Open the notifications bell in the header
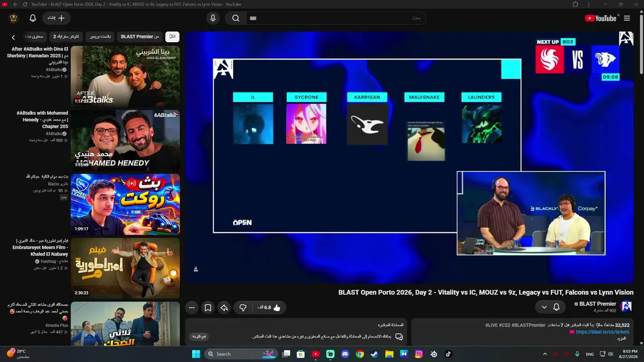Image resolution: width=644 pixels, height=362 pixels. point(33,18)
